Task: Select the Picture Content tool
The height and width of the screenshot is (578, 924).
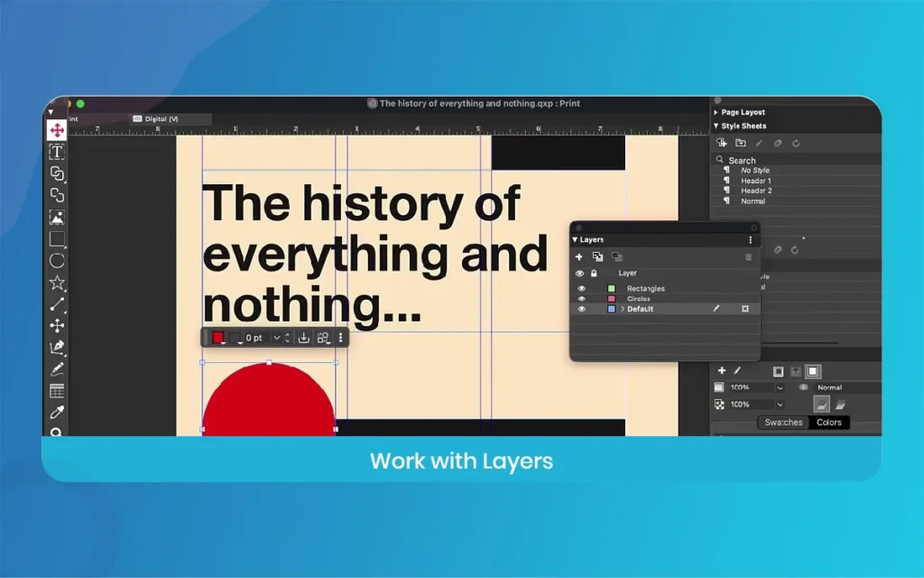Action: click(57, 217)
